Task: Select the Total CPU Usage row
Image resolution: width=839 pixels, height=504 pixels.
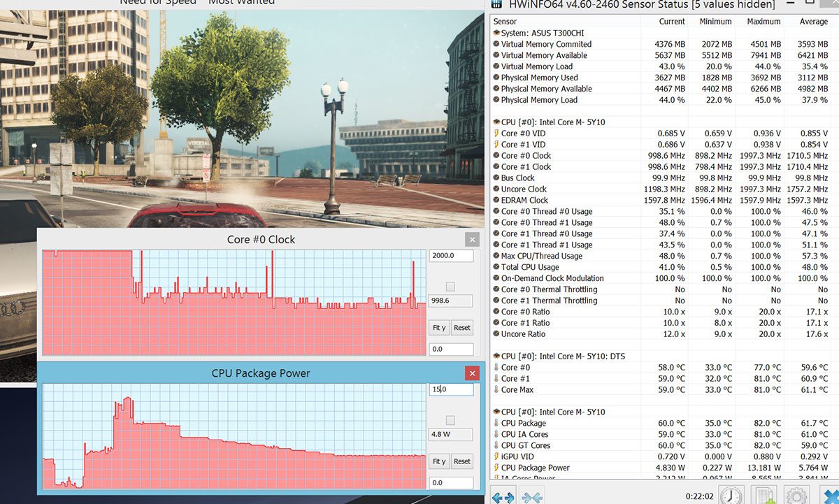Action: tap(661, 267)
